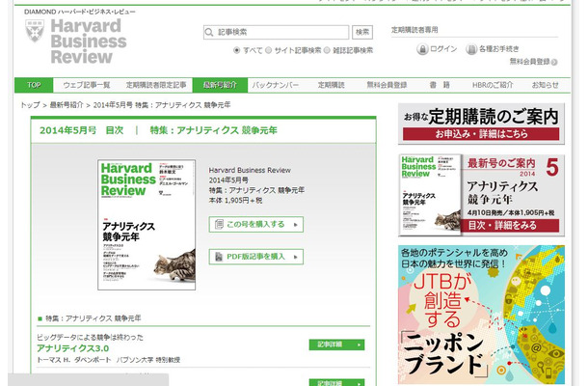This screenshot has width=588, height=386.
Task: Click the arrow icon next to 無料会員登録
Action: 554,62
